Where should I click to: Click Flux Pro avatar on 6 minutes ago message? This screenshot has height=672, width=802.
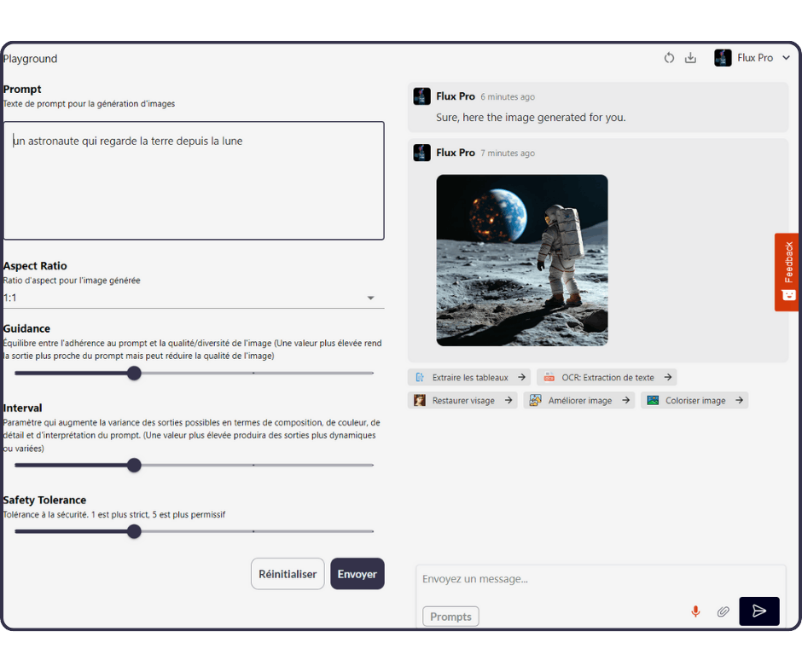(421, 96)
